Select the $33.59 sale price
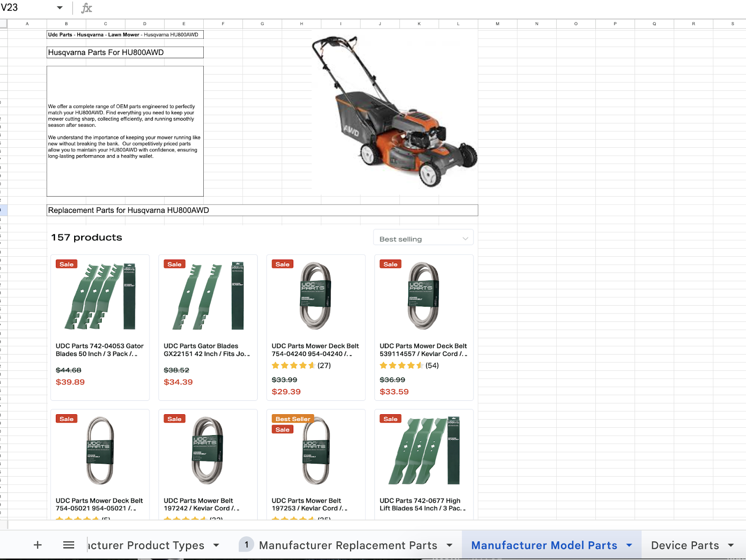This screenshot has width=746, height=560. [x=394, y=392]
